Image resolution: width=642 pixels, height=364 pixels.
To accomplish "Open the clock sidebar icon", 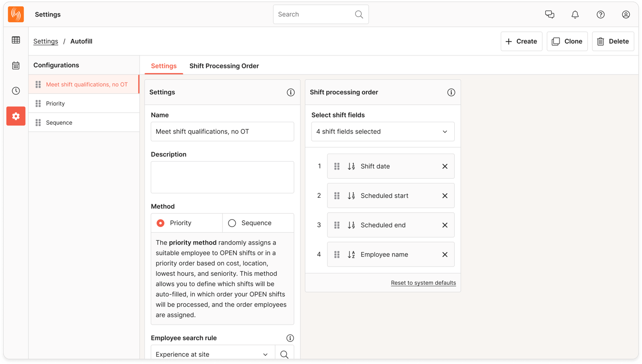I will point(16,91).
